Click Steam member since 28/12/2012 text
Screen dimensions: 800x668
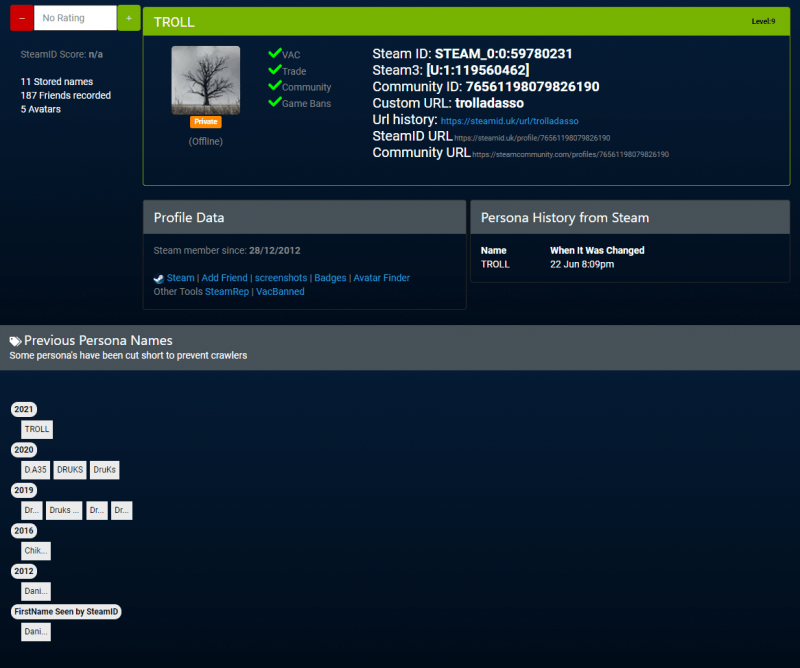(x=227, y=251)
